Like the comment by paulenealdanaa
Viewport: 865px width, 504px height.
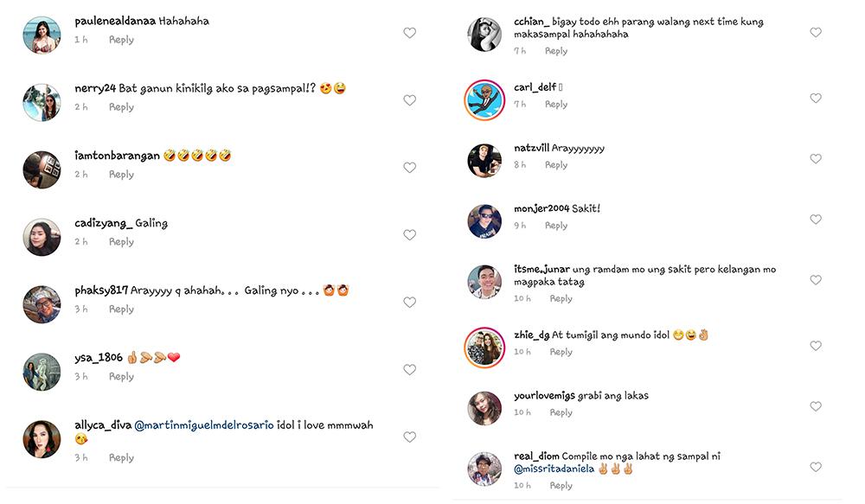click(x=410, y=33)
